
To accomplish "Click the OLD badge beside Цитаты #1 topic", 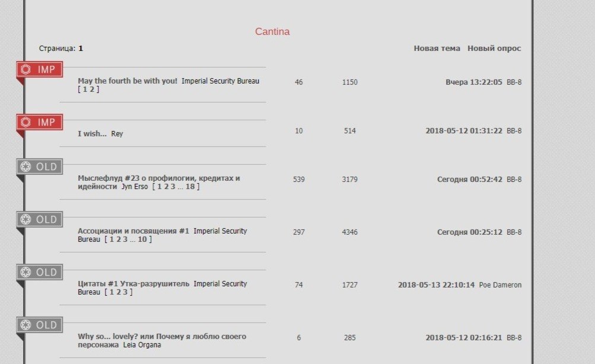I will coord(40,272).
